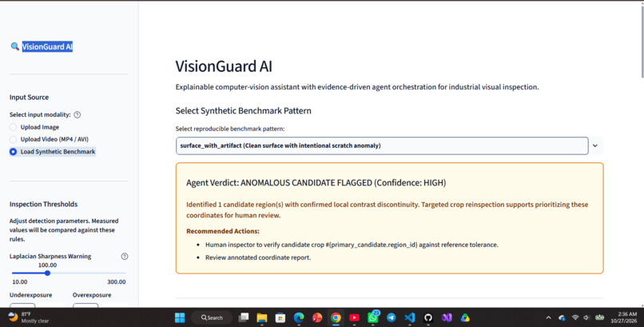
Task: Click 'Review annotated coordinate report.' bullet
Action: pos(258,257)
